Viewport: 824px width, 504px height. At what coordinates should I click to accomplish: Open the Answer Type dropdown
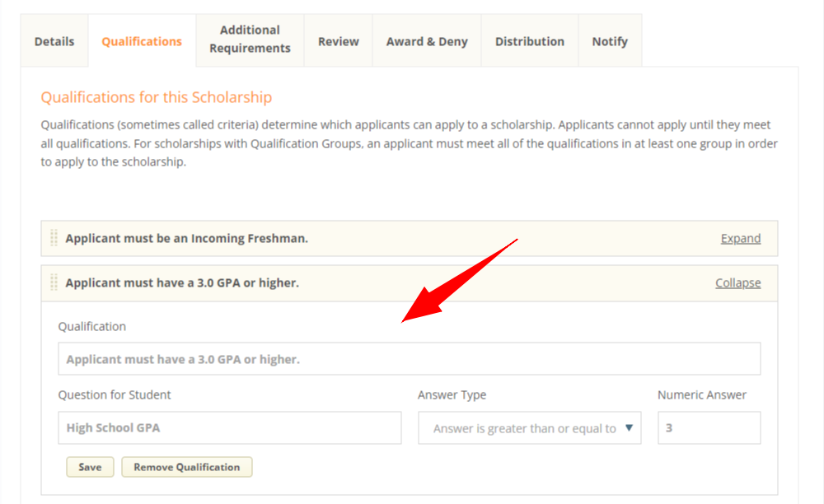[x=530, y=427]
